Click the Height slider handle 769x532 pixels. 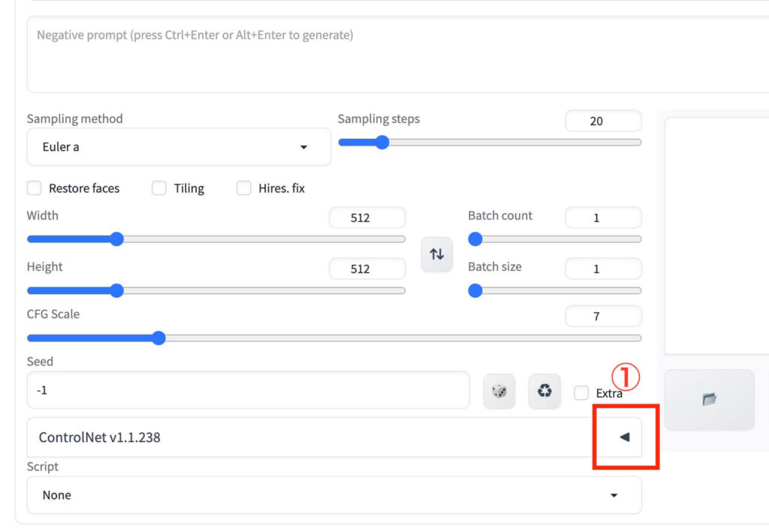tap(116, 290)
